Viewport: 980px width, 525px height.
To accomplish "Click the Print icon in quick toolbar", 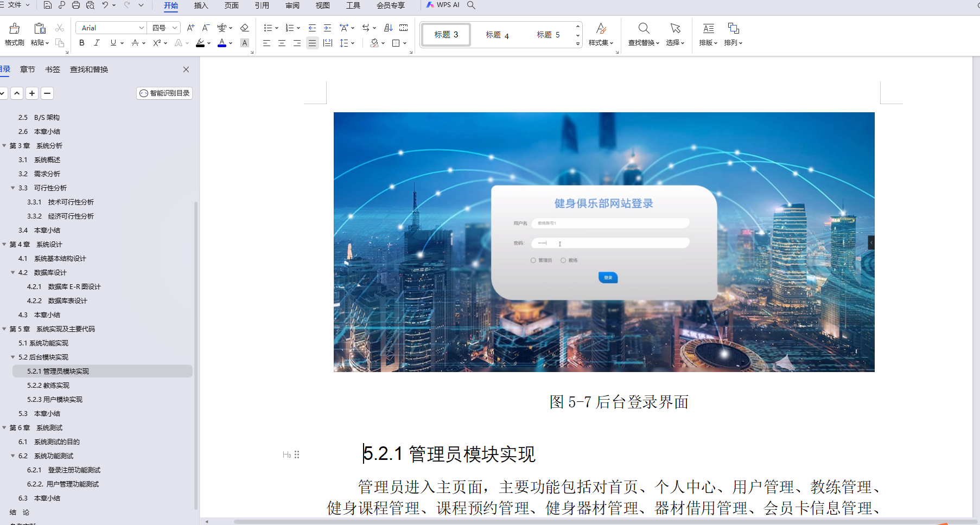I will tap(76, 5).
